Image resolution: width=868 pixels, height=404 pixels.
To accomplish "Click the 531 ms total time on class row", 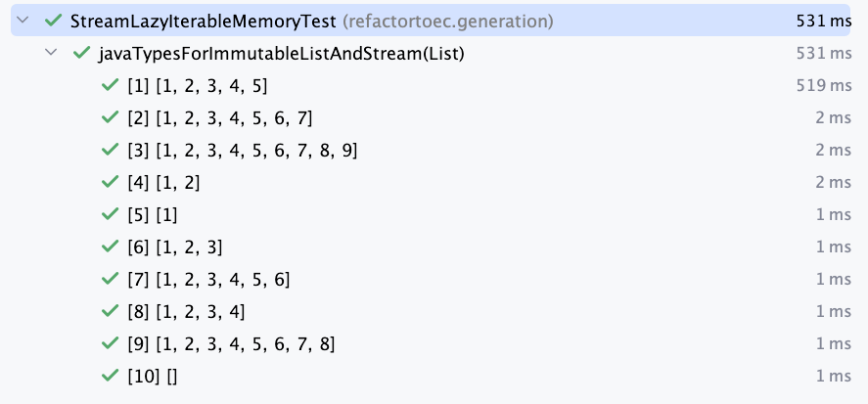I will coord(824,21).
